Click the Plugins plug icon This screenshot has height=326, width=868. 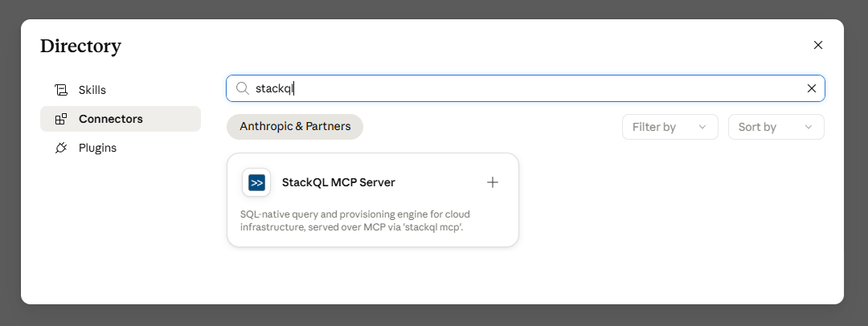point(61,148)
